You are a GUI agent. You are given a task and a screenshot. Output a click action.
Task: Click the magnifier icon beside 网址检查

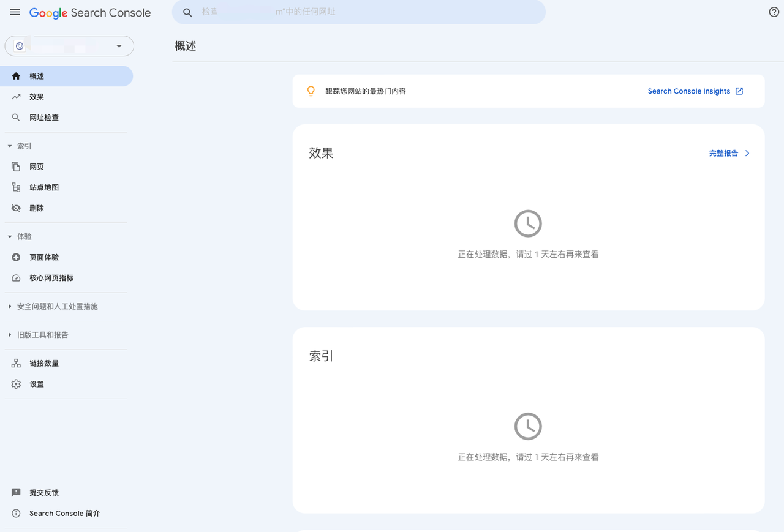pyautogui.click(x=16, y=118)
